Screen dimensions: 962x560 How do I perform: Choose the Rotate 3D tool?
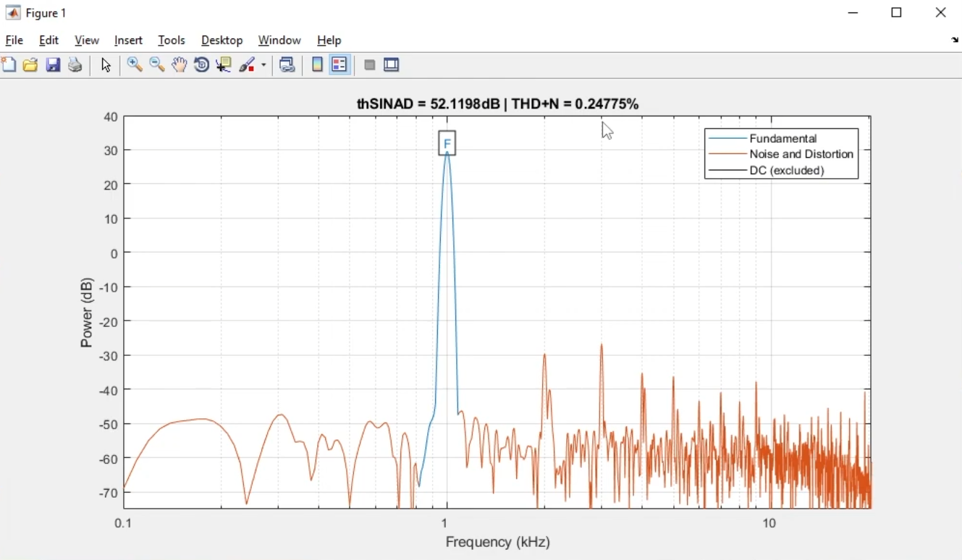202,65
